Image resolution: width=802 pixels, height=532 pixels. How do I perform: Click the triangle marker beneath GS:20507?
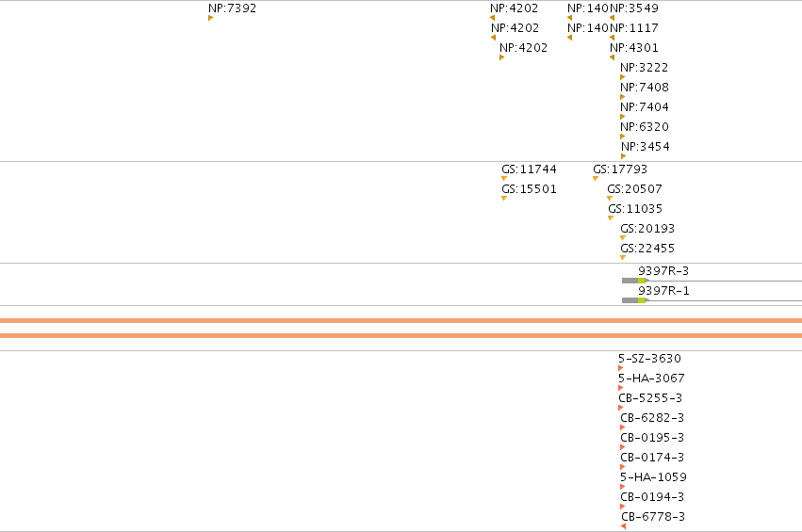click(x=610, y=199)
